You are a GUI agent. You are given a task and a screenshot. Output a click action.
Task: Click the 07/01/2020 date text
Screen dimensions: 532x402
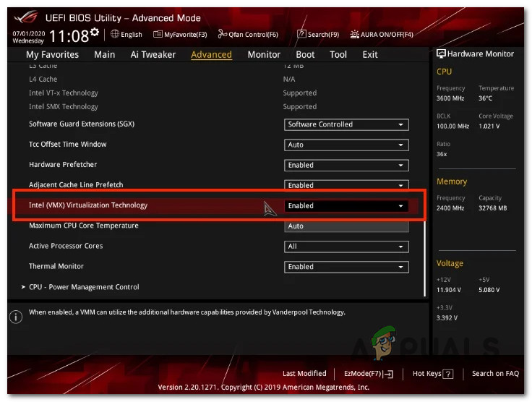[29, 33]
